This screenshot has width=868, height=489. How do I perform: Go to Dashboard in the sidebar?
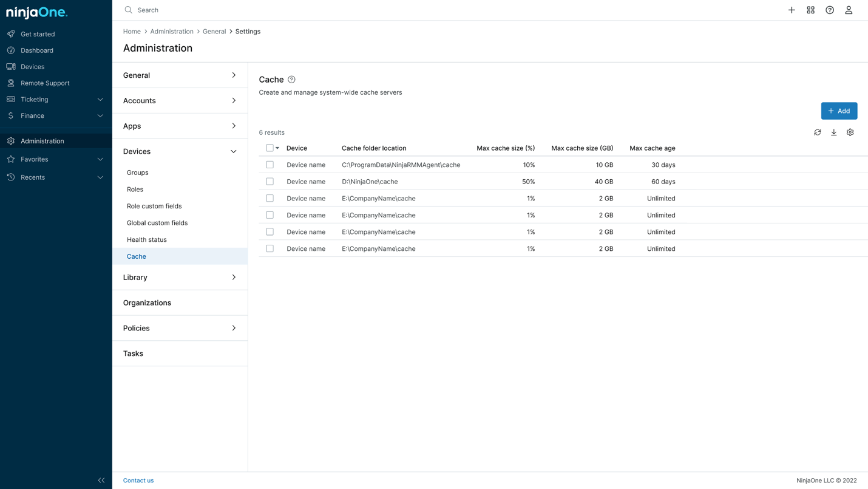click(37, 50)
